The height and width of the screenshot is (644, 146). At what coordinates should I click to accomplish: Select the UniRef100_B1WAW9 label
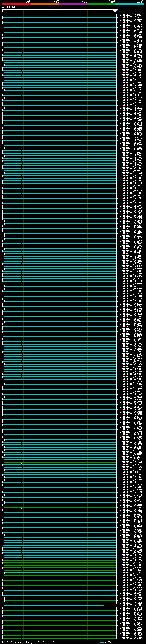point(131,60)
